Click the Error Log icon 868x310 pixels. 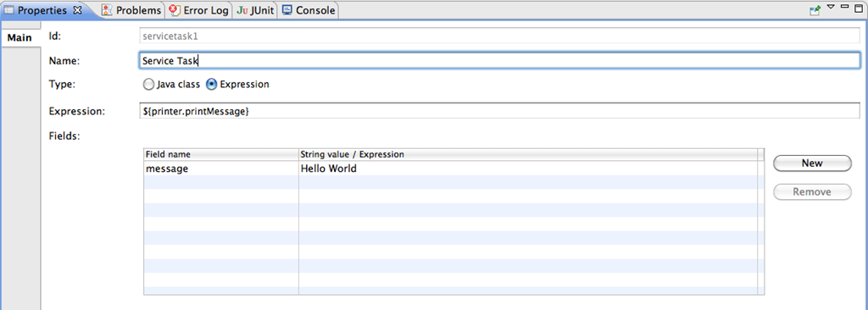tap(175, 10)
